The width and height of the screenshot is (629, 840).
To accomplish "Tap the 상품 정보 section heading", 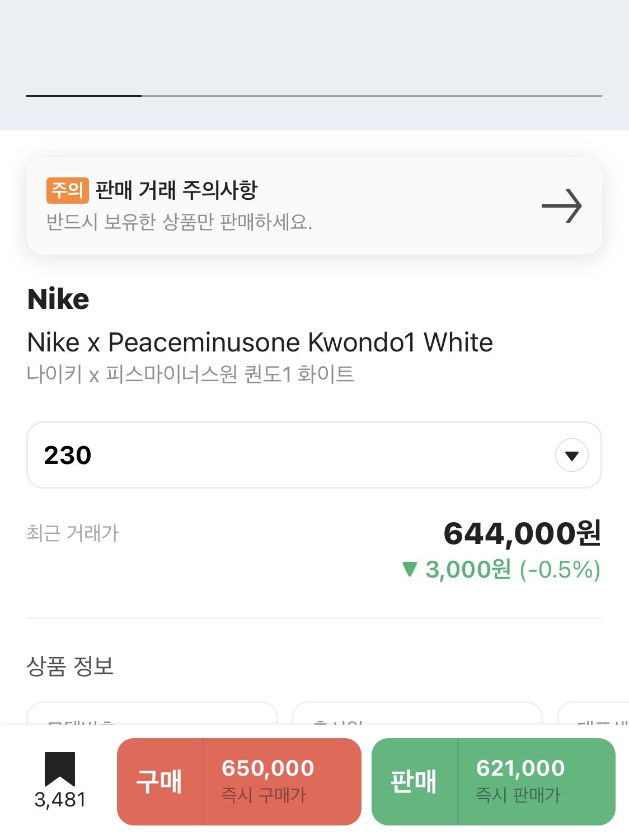I will (70, 666).
